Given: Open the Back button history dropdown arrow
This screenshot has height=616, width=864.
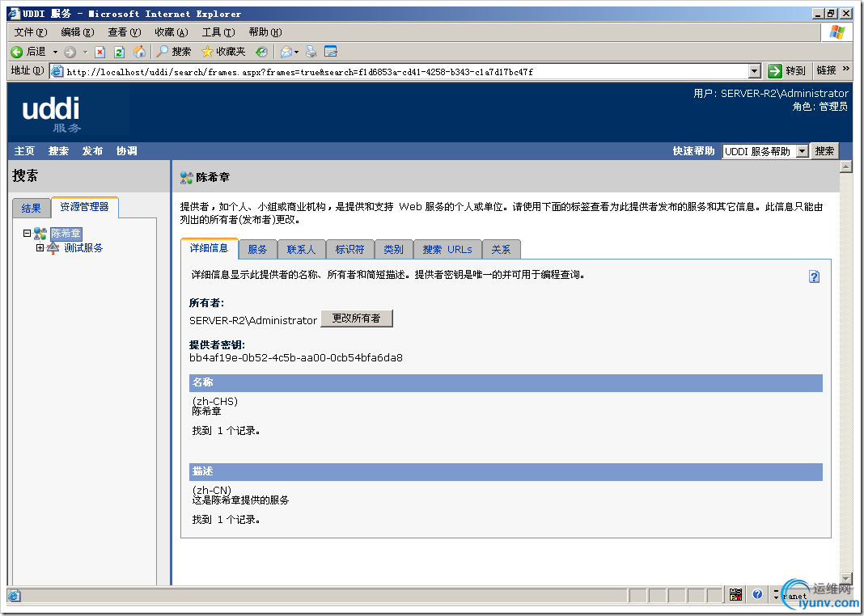Looking at the screenshot, I should [x=55, y=53].
